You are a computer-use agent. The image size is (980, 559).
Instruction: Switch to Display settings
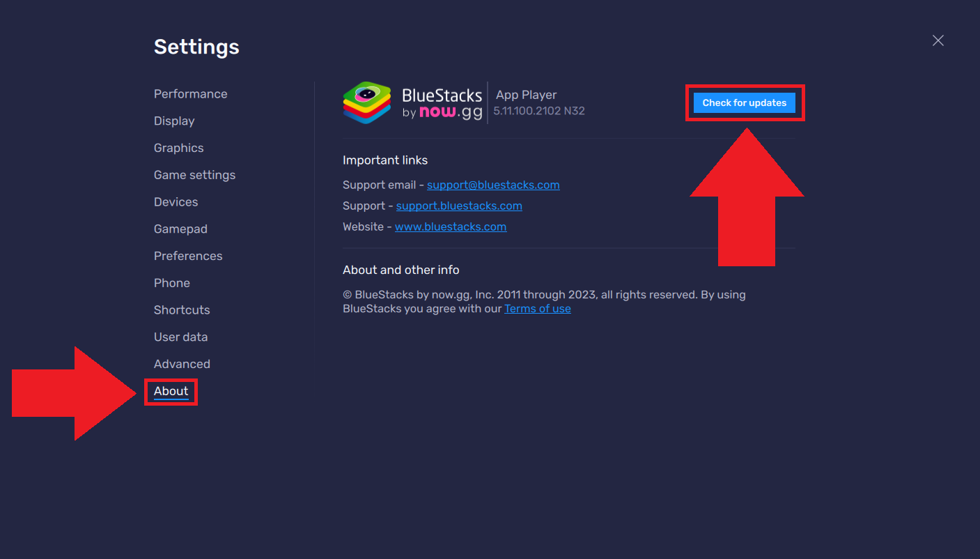coord(174,121)
